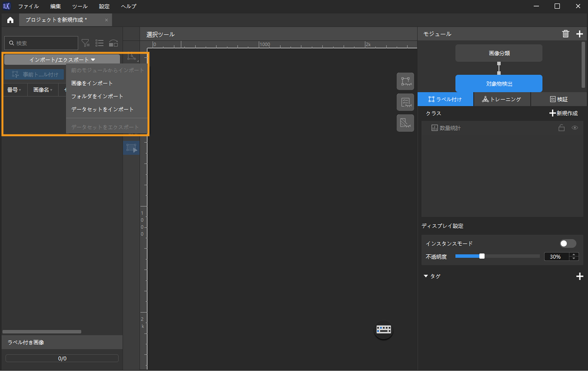Screen dimensions: 588x371
Task: Click the filter icon beside search
Action: point(85,43)
